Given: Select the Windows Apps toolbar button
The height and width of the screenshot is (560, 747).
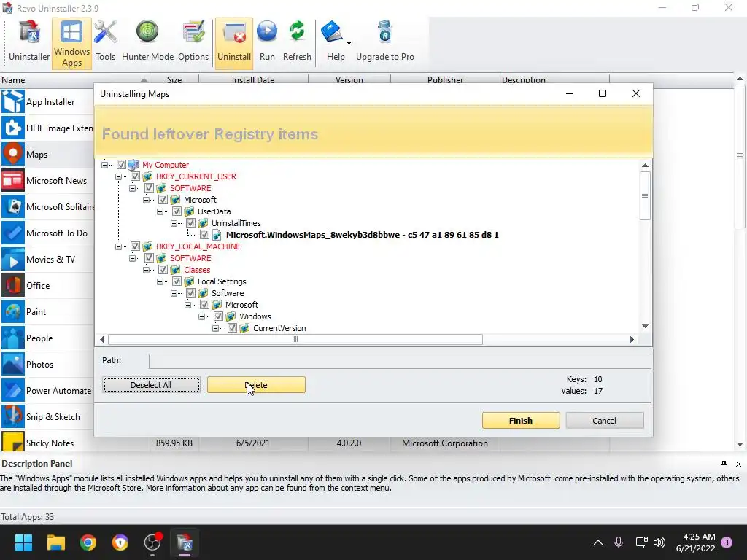Looking at the screenshot, I should click(71, 43).
